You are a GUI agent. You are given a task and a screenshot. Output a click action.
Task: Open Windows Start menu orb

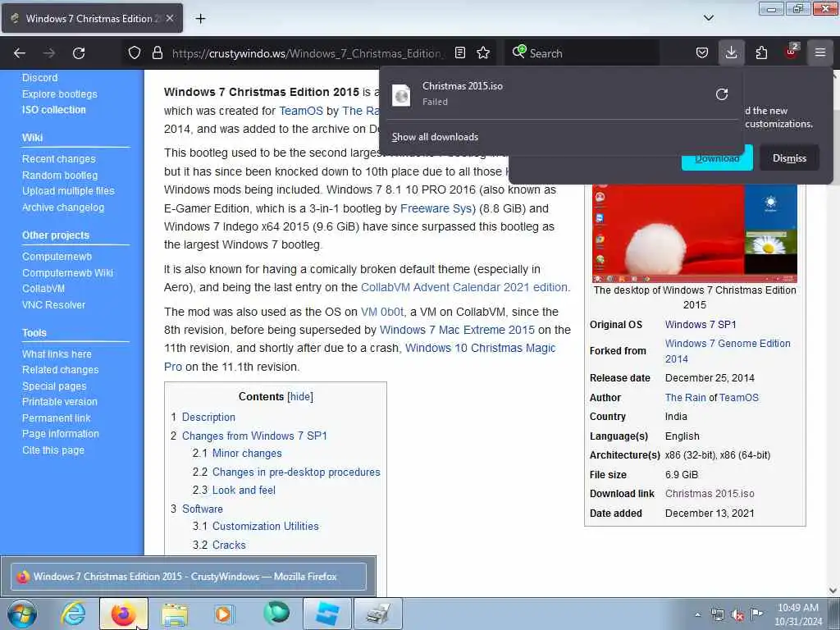pos(22,614)
